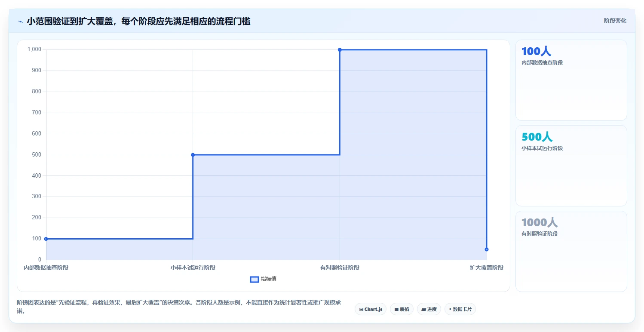Select the 数据卡片 tag button

460,309
